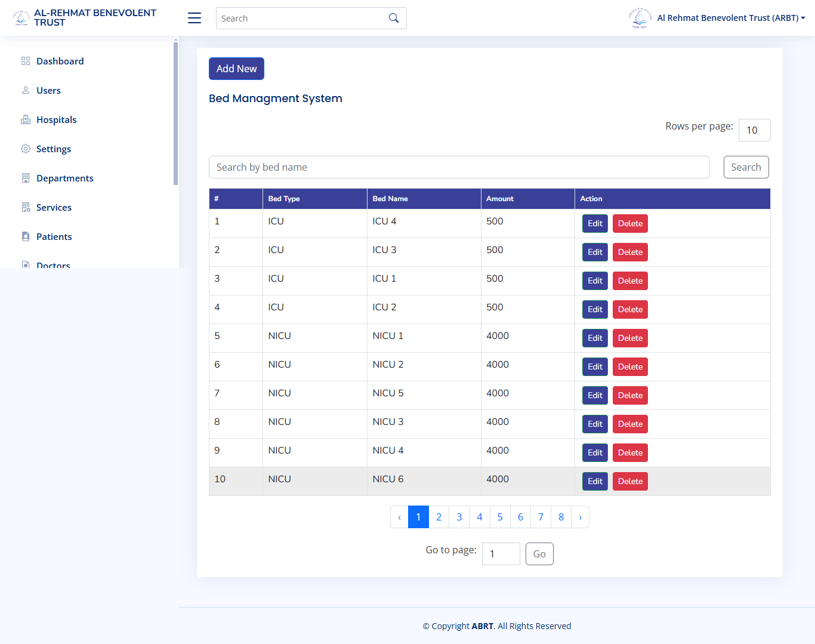The image size is (815, 644).
Task: Toggle the hamburger navigation menu
Action: pyautogui.click(x=194, y=18)
